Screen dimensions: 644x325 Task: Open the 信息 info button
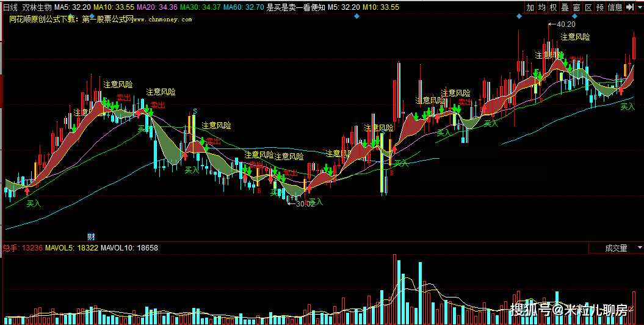[615, 7]
